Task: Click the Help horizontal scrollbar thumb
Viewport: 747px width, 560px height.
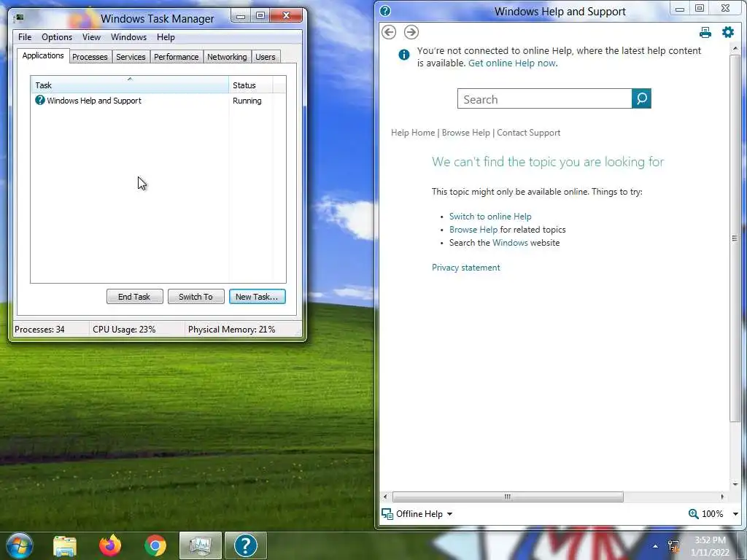Action: (508, 497)
